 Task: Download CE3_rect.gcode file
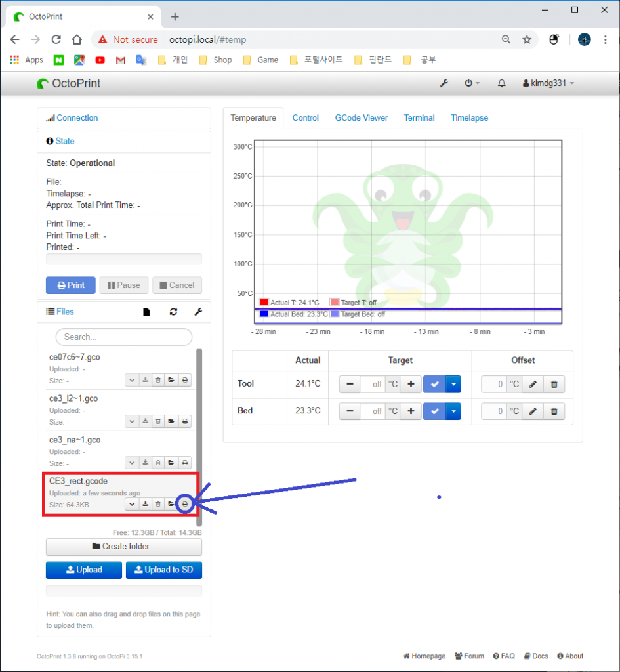[x=145, y=505]
